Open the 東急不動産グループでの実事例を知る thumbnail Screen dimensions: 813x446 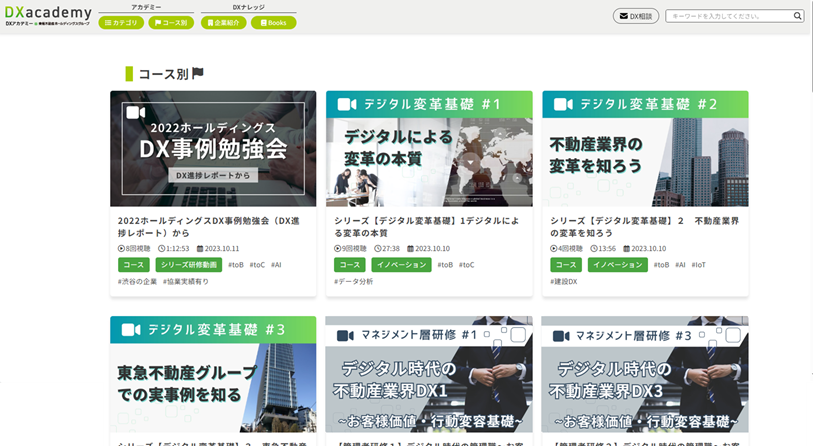pos(213,374)
